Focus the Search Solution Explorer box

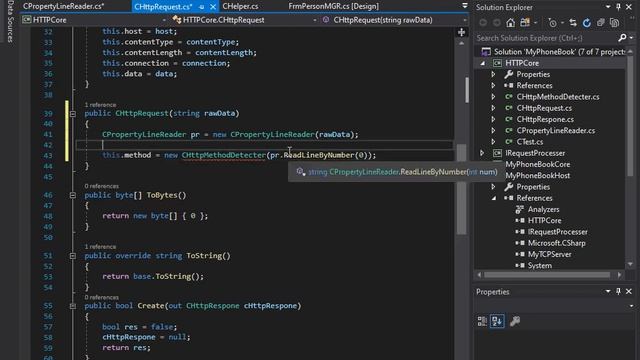546,38
